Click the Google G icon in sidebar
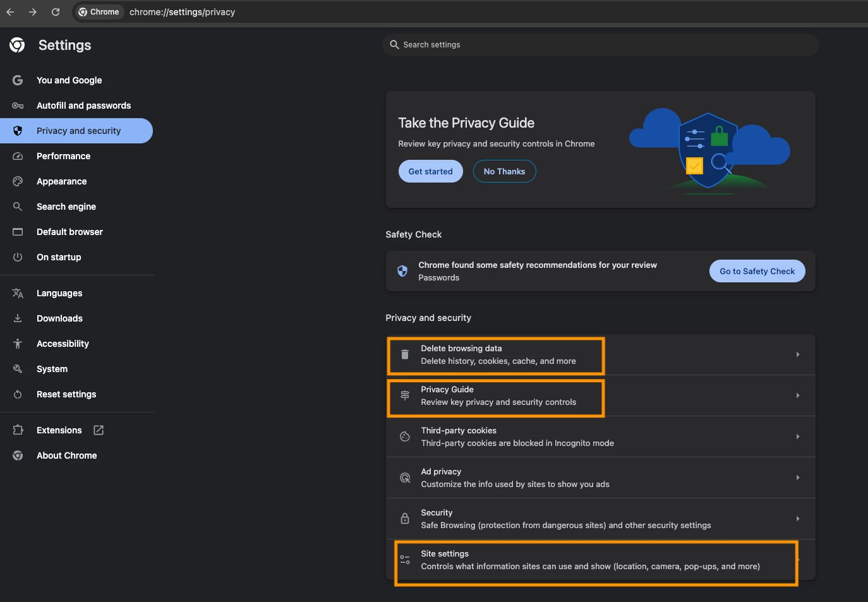868x602 pixels. [18, 80]
